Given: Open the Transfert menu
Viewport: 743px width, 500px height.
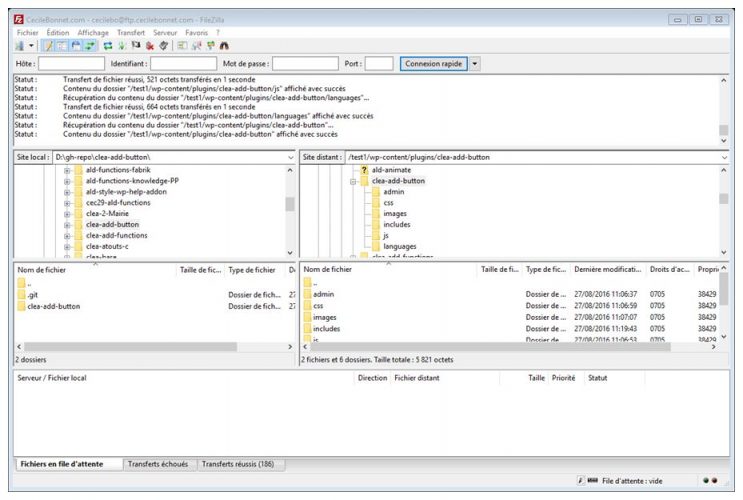Looking at the screenshot, I should pyautogui.click(x=131, y=33).
